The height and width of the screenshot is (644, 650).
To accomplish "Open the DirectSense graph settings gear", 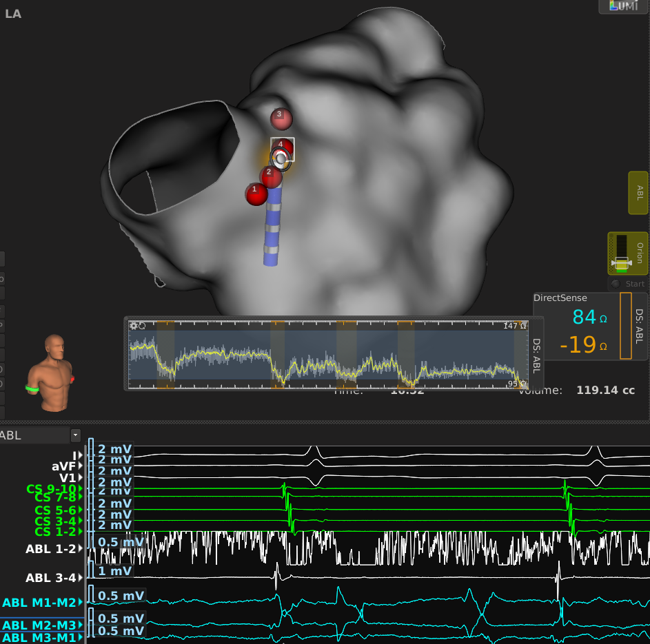I will coord(134,326).
